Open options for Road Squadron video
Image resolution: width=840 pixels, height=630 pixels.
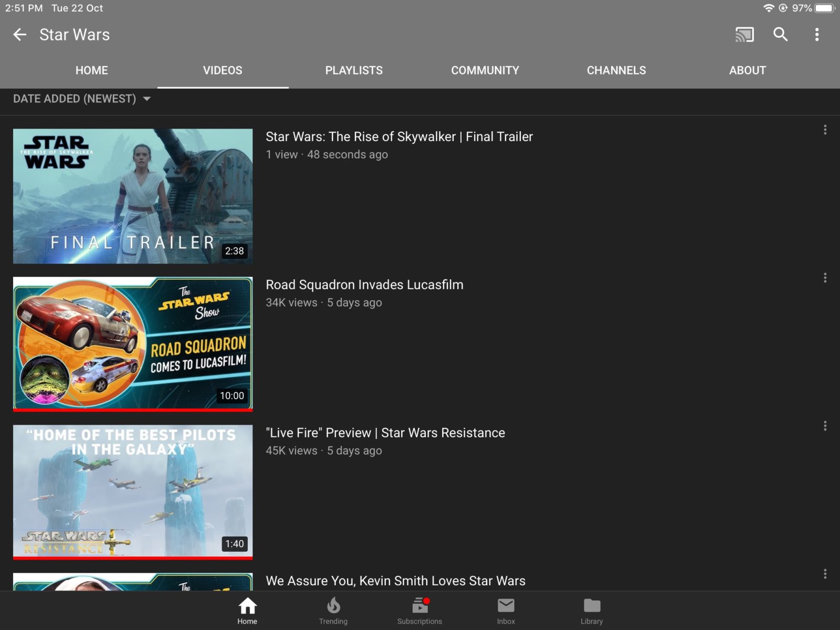(825, 278)
